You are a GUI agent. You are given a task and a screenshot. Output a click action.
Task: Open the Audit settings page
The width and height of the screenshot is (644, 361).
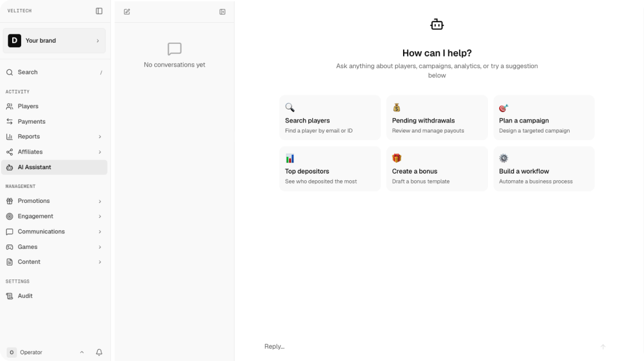pos(54,296)
